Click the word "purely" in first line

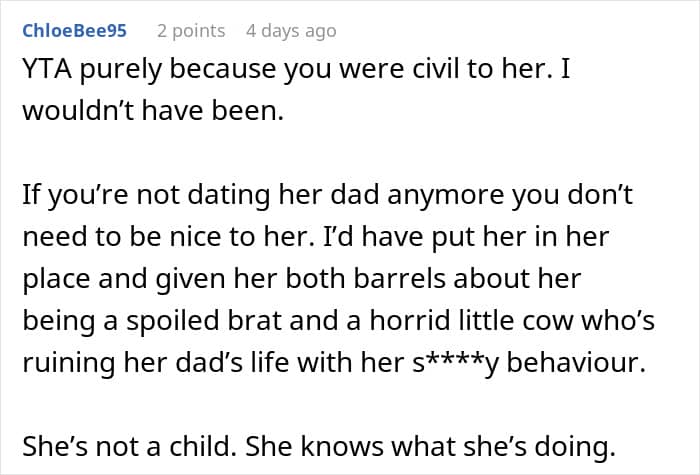point(121,71)
